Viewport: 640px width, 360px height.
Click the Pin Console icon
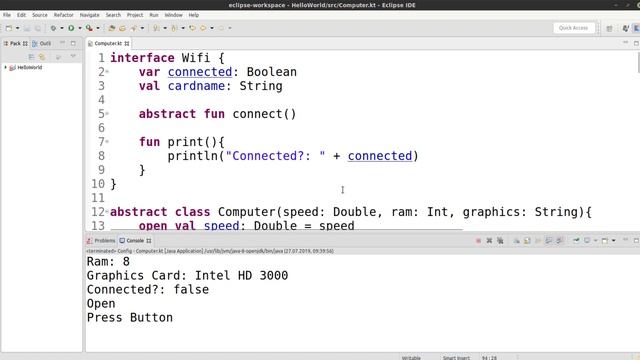click(576, 241)
